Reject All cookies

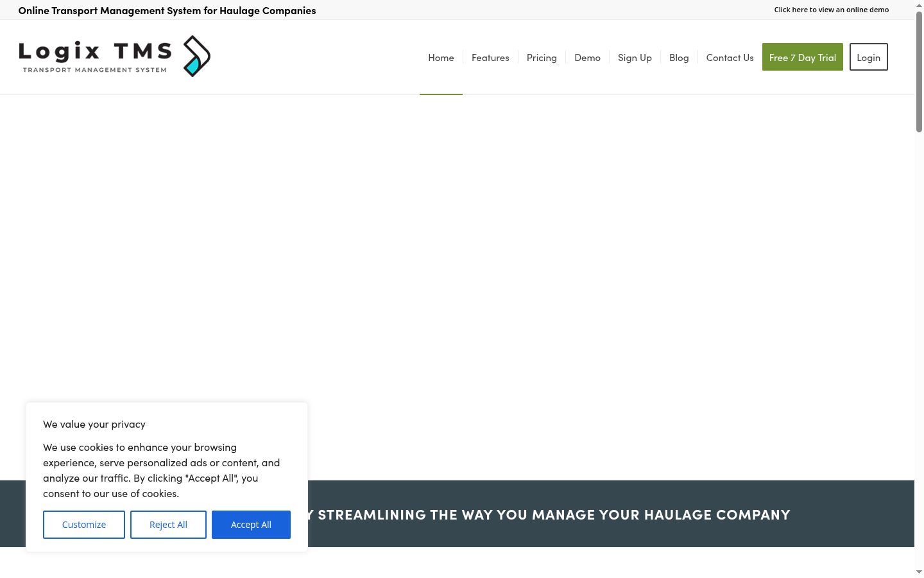(x=168, y=525)
